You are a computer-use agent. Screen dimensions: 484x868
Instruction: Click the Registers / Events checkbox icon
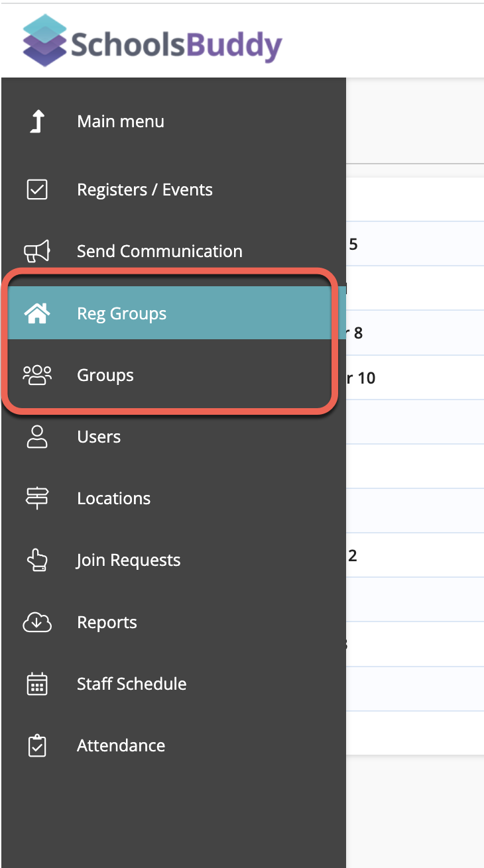[37, 190]
